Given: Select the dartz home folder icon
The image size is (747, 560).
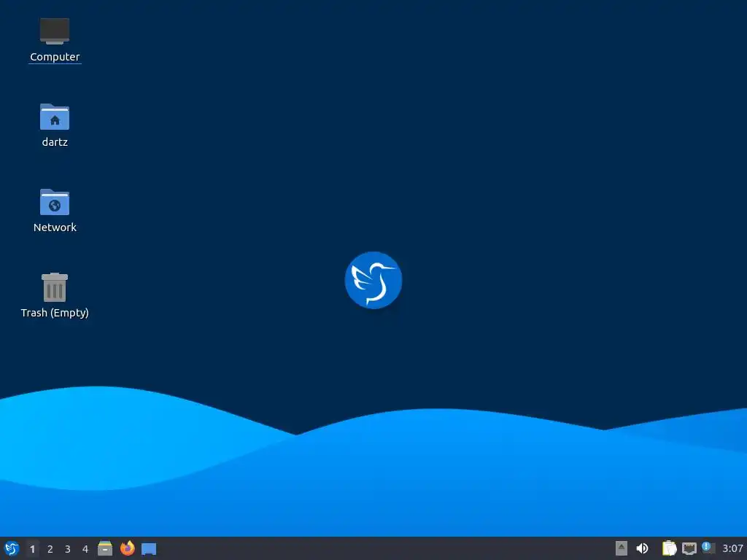Looking at the screenshot, I should pyautogui.click(x=55, y=116).
